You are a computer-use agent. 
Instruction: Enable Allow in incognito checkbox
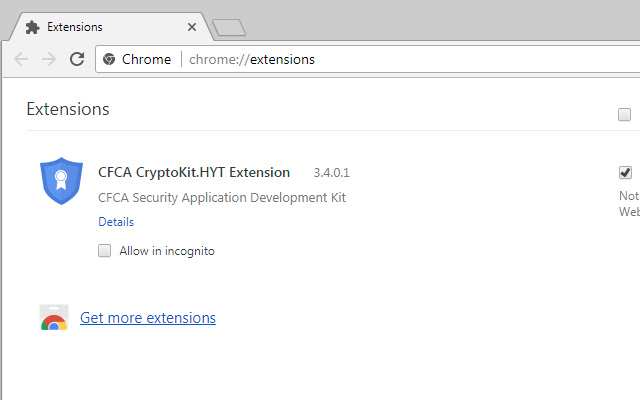click(105, 251)
